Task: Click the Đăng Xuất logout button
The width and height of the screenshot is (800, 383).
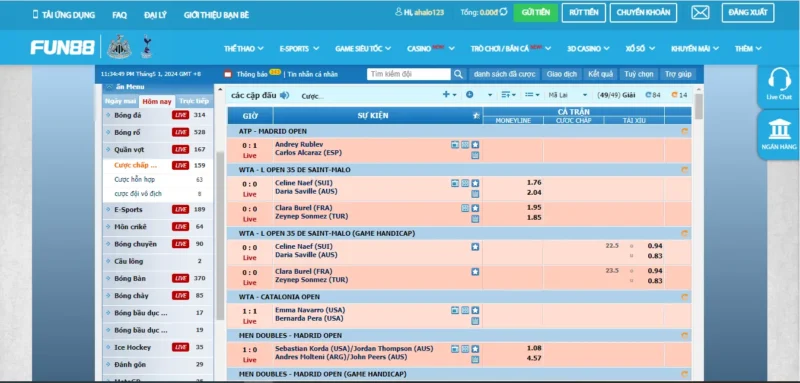Action: point(748,12)
